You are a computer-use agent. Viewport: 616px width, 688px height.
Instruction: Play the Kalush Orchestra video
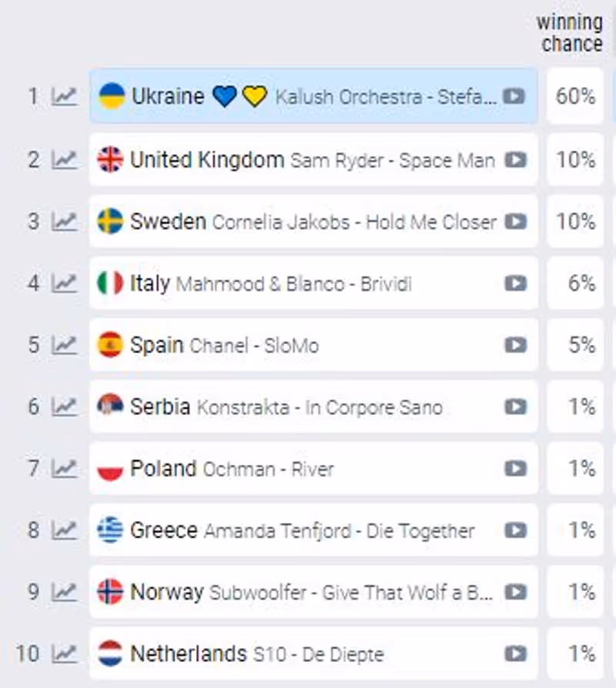click(514, 96)
